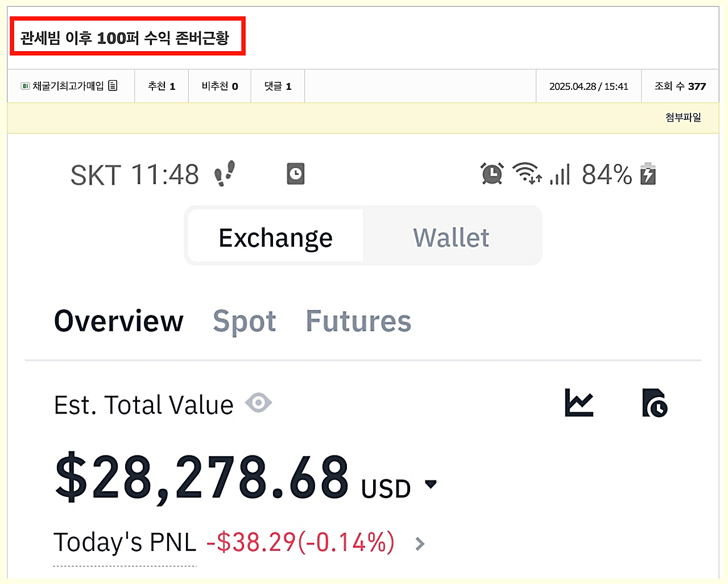Click the 댓글 comments link

[x=278, y=86]
